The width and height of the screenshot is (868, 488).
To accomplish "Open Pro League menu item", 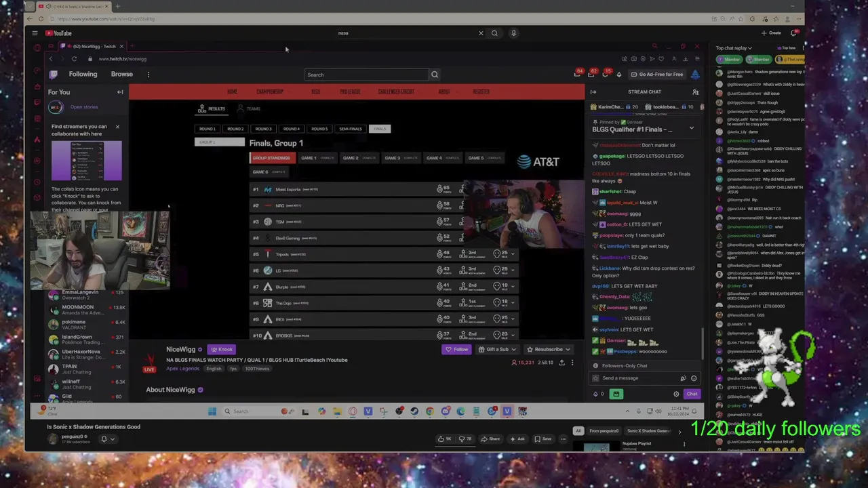I will coord(350,91).
